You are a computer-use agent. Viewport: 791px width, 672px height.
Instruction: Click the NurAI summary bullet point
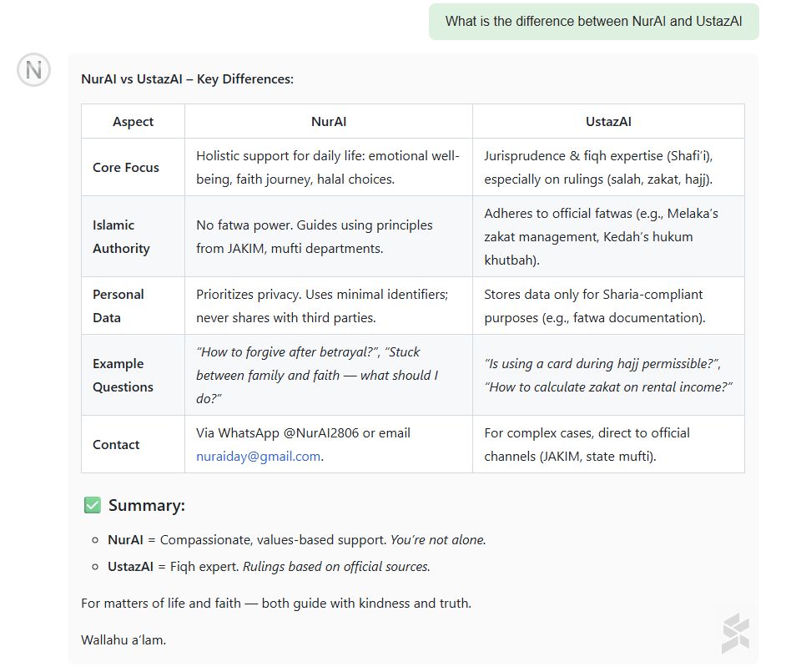click(x=296, y=540)
